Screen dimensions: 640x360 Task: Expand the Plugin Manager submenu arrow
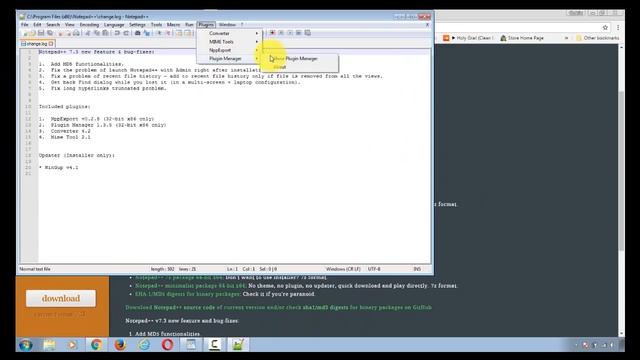tap(257, 59)
